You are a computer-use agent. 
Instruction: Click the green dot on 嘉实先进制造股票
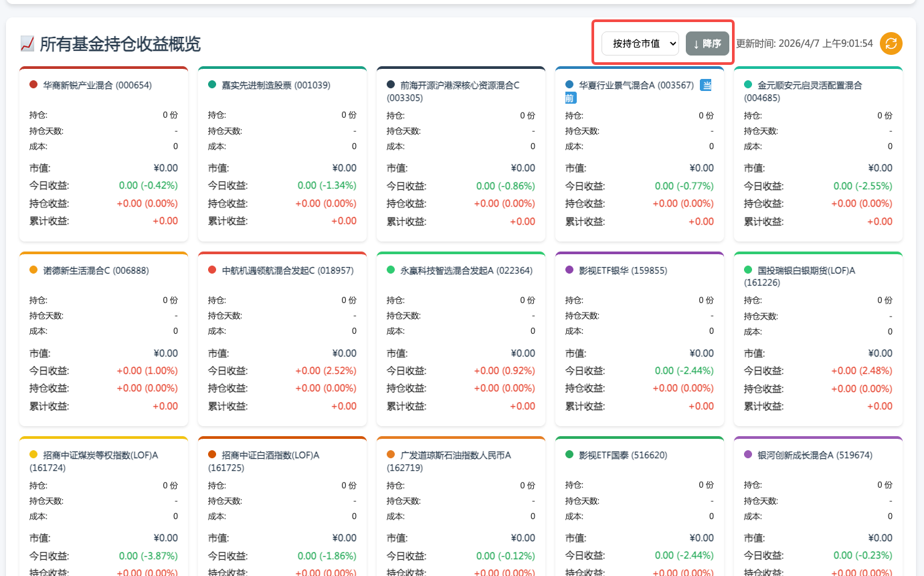coord(211,85)
